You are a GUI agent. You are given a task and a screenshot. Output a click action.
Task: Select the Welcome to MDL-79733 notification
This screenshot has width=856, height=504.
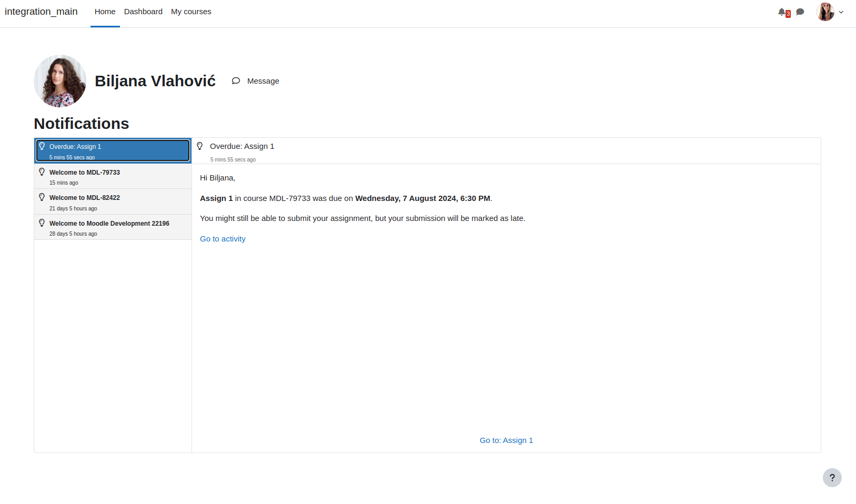[x=113, y=176]
